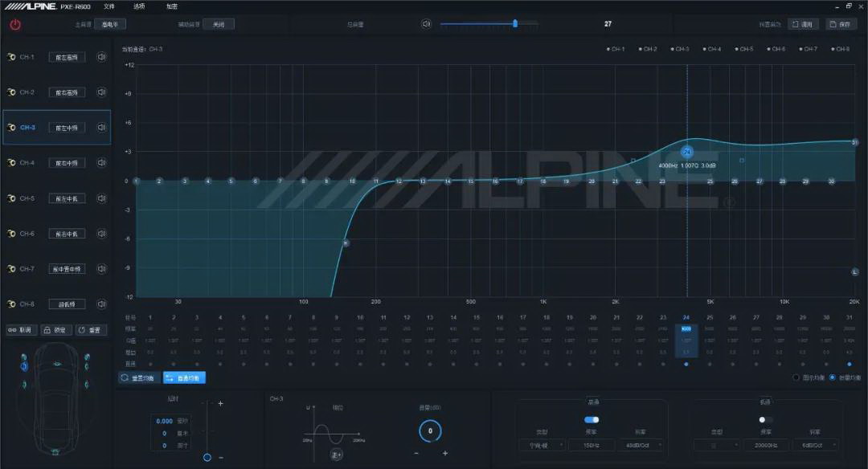The image size is (868, 469).
Task: Mute channel CH-6
Action: [x=101, y=234]
